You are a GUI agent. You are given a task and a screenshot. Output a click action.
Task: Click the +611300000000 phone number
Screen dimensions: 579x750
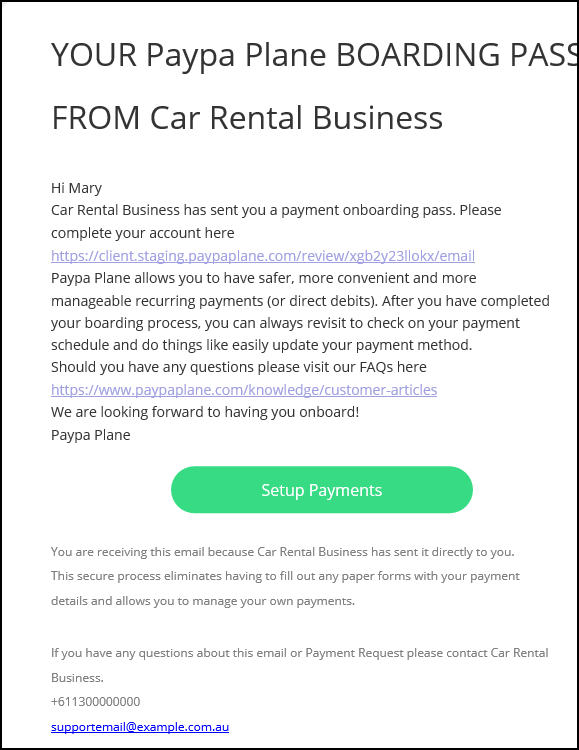pos(96,702)
